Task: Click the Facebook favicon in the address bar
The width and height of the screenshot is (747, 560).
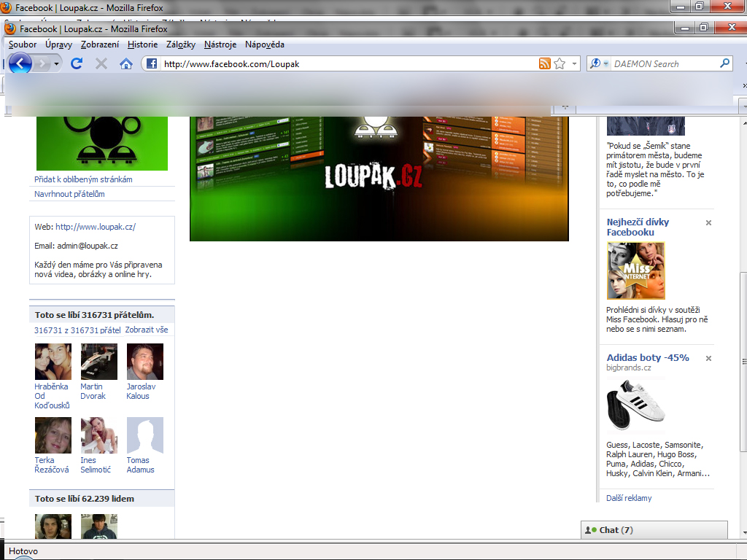Action: [152, 63]
